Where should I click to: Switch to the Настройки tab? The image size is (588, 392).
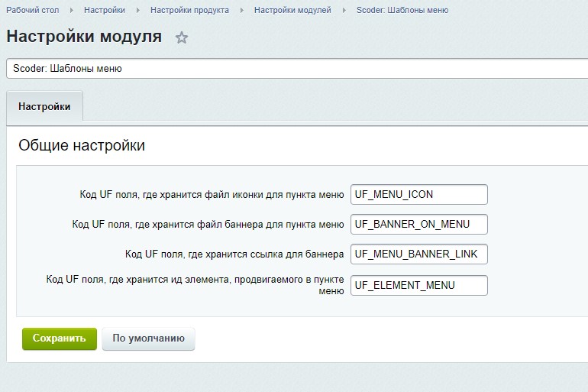click(44, 107)
